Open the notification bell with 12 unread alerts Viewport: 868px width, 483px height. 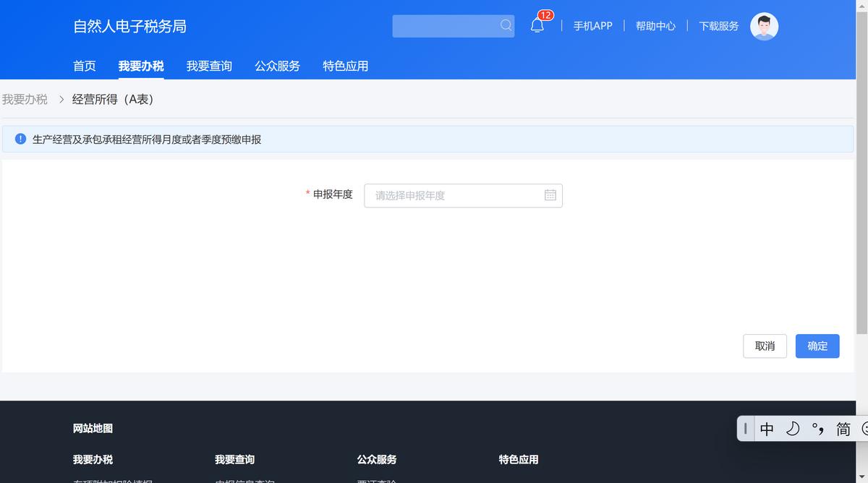(537, 25)
